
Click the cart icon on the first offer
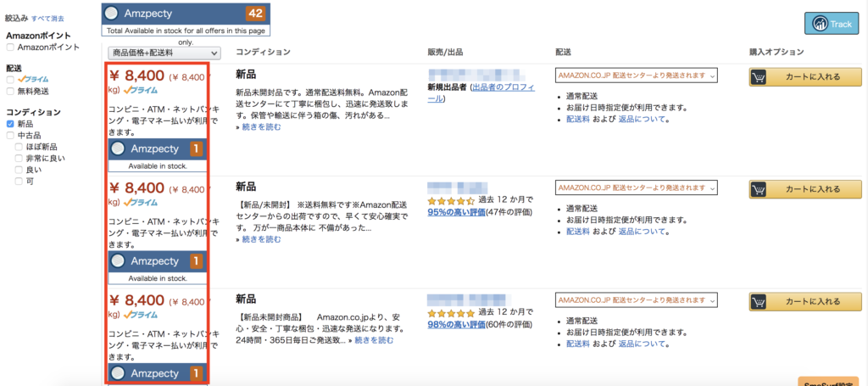pos(758,77)
